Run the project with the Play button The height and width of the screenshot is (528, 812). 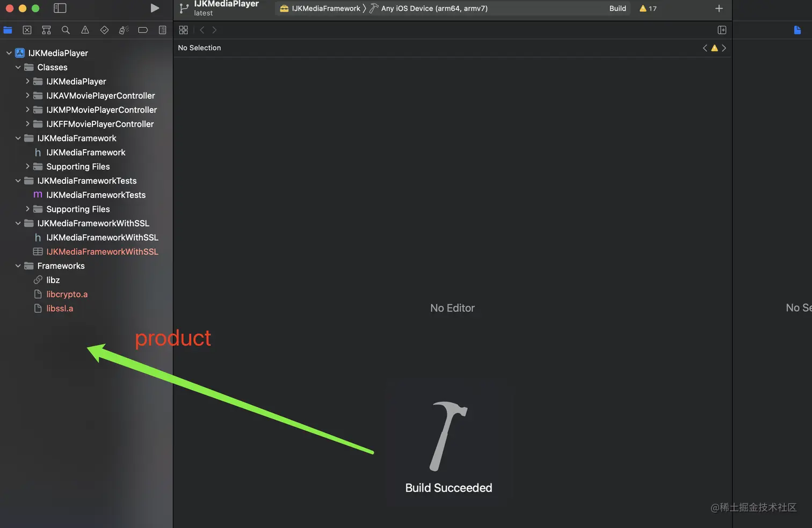155,8
